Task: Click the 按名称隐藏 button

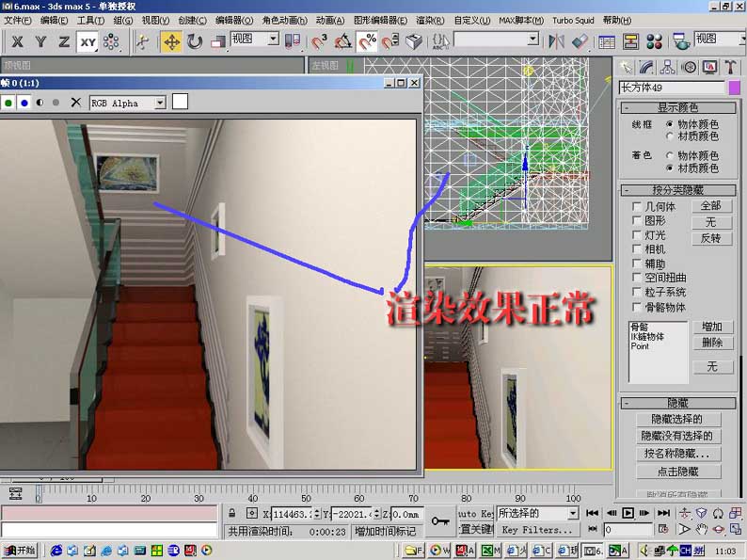Action: pyautogui.click(x=677, y=454)
